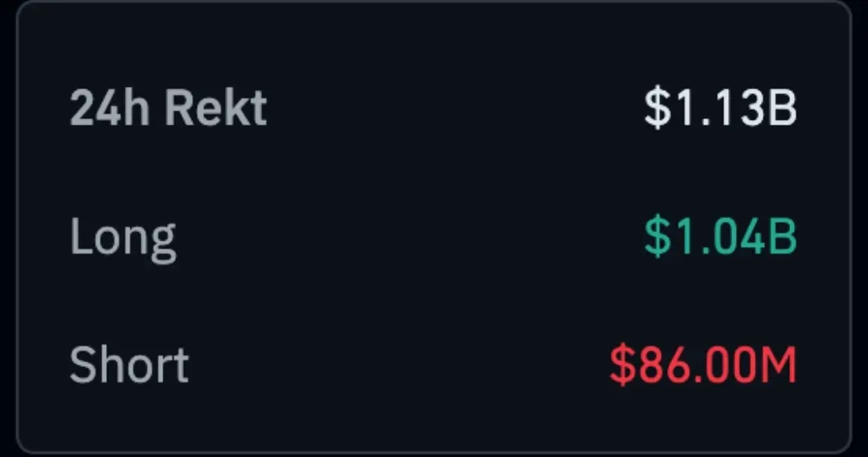Click the dollar sign in red $86.00M
868x457 pixels.
623,364
